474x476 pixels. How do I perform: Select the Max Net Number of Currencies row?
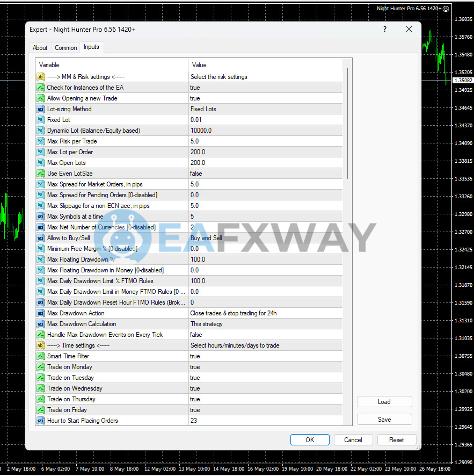click(x=189, y=227)
